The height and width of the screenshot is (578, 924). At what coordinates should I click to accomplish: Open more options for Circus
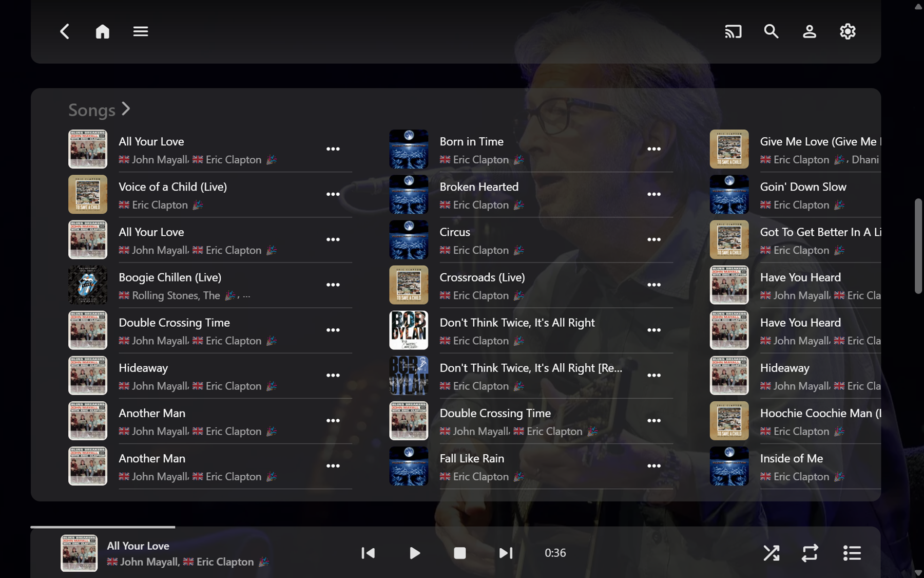[654, 239]
